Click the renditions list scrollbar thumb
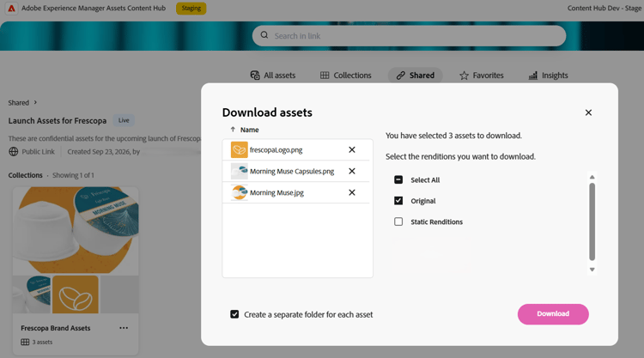The image size is (644, 358). click(592, 221)
